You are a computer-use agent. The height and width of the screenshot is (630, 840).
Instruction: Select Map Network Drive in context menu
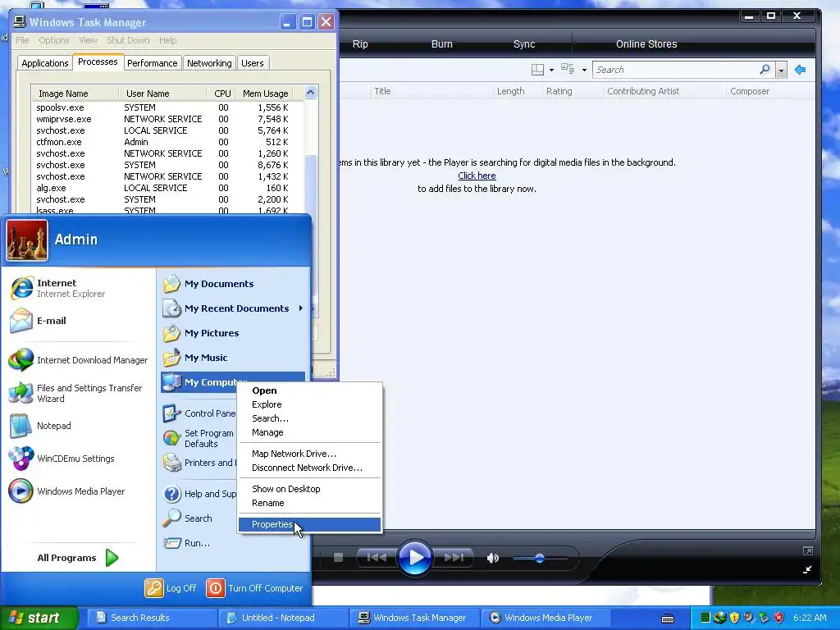309,454
